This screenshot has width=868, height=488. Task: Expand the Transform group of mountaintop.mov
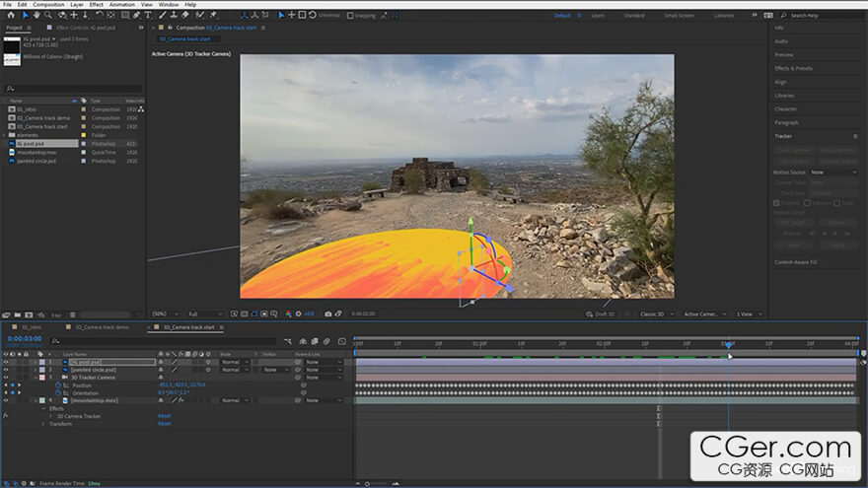pyautogui.click(x=43, y=424)
